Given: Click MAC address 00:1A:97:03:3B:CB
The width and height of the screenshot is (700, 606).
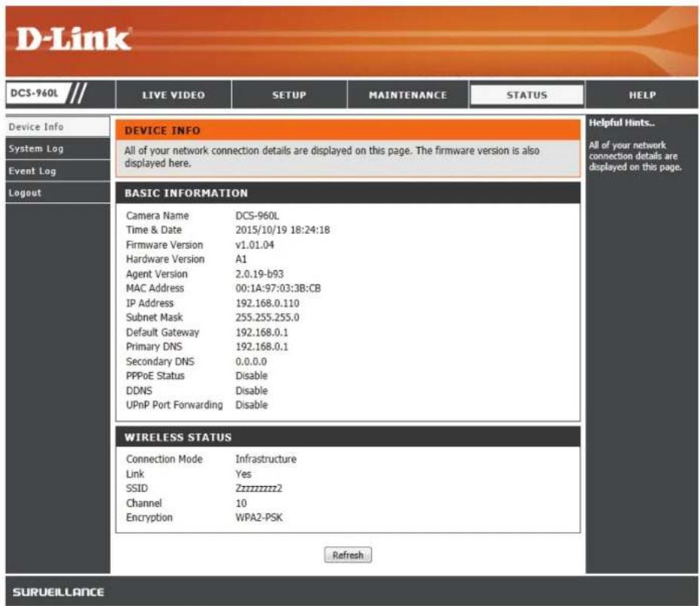Looking at the screenshot, I should 278,288.
